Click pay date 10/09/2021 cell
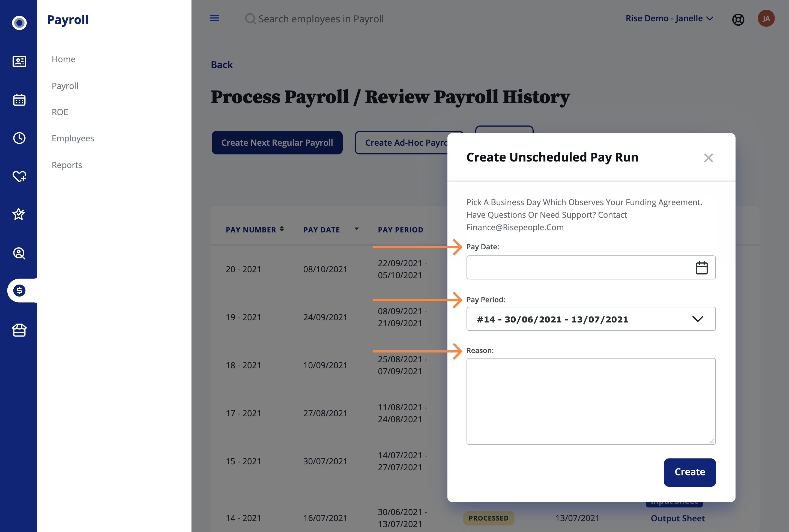The image size is (789, 532). [325, 365]
